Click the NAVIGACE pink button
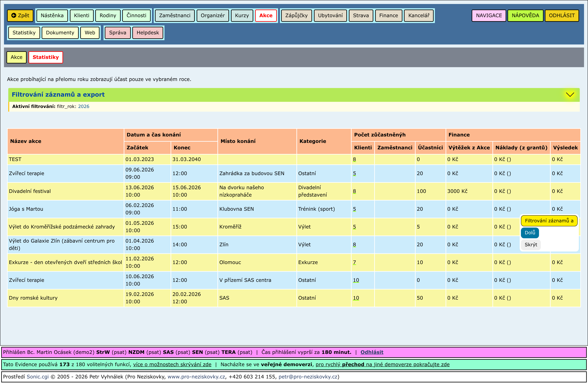The width and height of the screenshot is (588, 391). [x=489, y=15]
